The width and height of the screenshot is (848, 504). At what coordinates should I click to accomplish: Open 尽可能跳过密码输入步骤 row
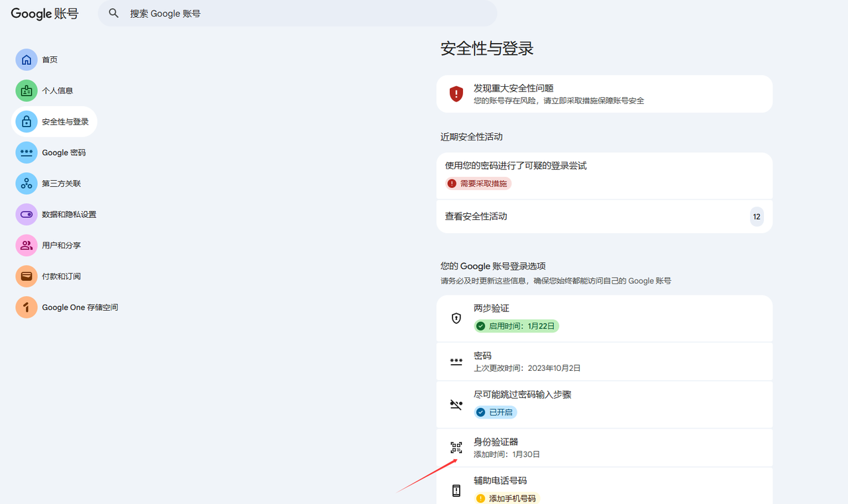click(604, 405)
